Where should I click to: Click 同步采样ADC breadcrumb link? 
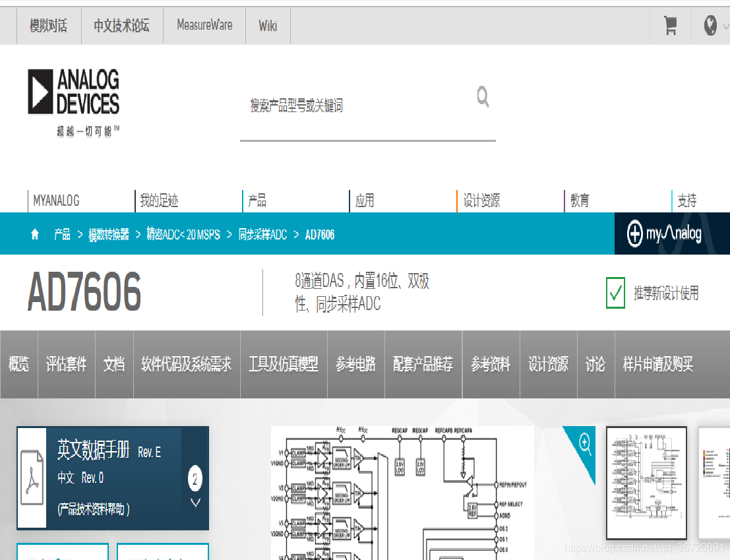pyautogui.click(x=263, y=234)
